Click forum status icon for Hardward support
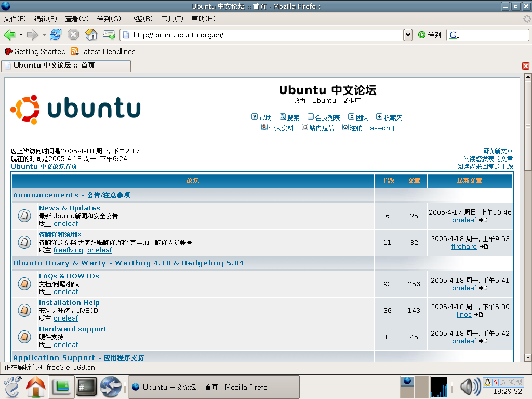This screenshot has height=399, width=532. point(24,337)
